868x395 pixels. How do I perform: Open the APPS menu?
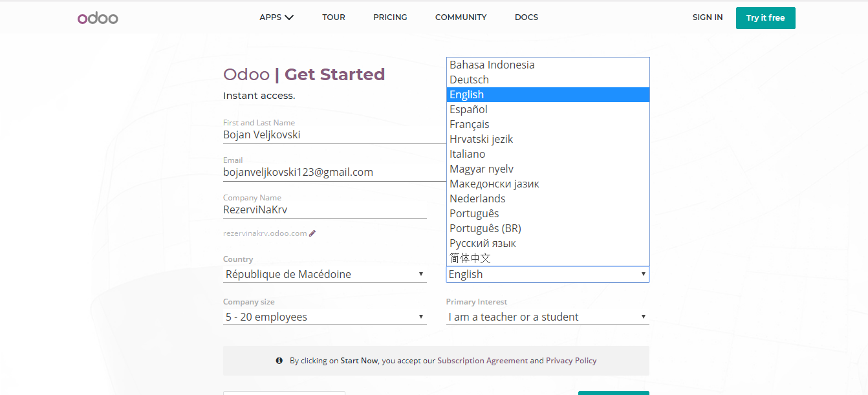coord(276,17)
